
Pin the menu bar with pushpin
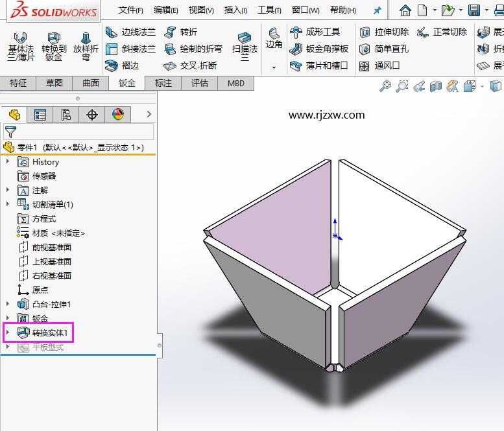point(377,10)
